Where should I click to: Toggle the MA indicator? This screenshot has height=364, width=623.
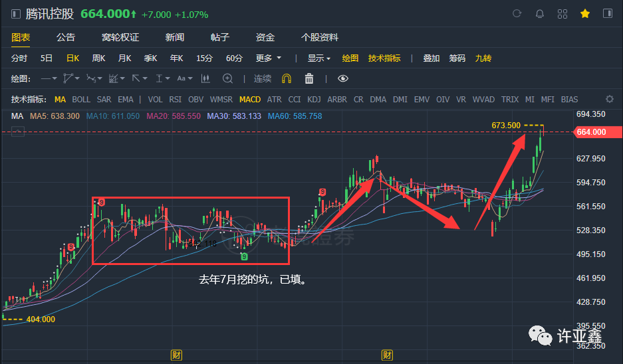coord(60,100)
